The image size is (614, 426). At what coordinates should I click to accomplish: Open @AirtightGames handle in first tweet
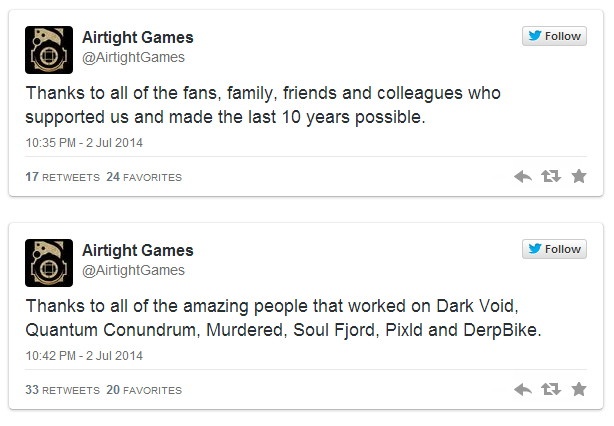click(x=133, y=58)
